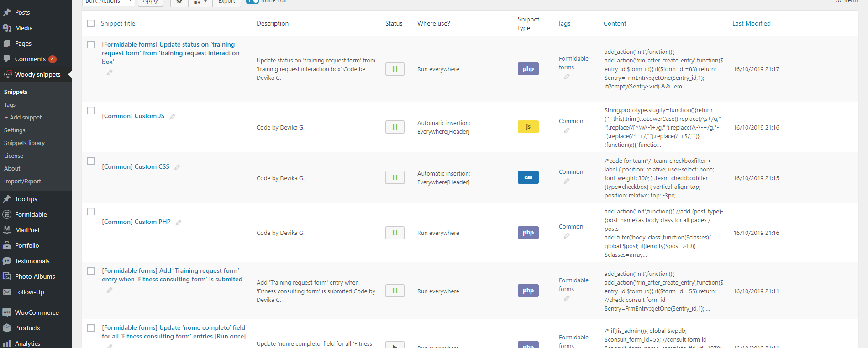Pause the Custom JS snippet
868x348 pixels.
(395, 127)
